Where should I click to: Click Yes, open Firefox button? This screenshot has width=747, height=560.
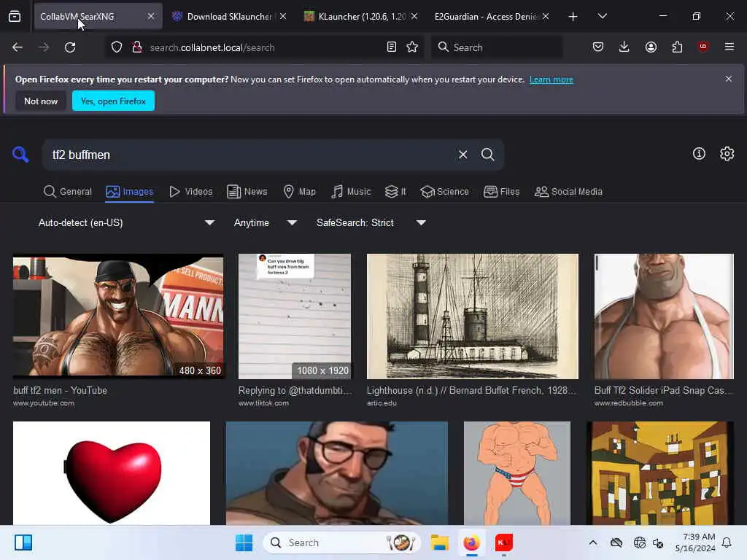113,101
